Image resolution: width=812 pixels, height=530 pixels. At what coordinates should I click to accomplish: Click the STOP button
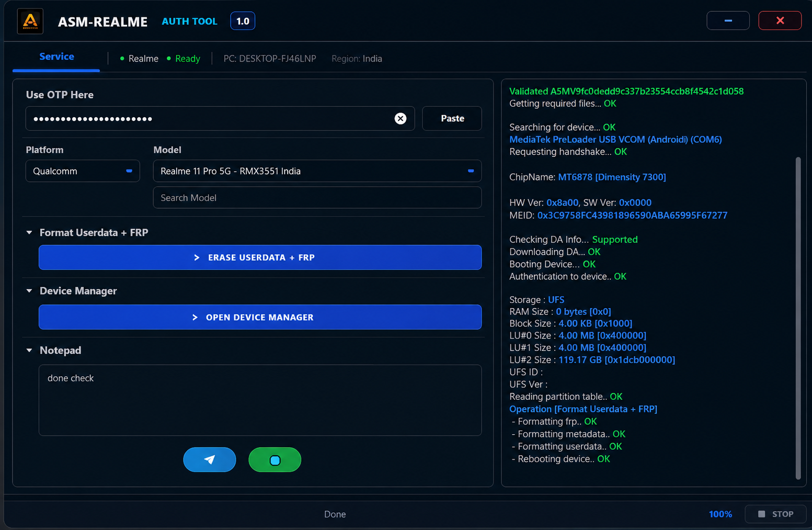click(775, 514)
